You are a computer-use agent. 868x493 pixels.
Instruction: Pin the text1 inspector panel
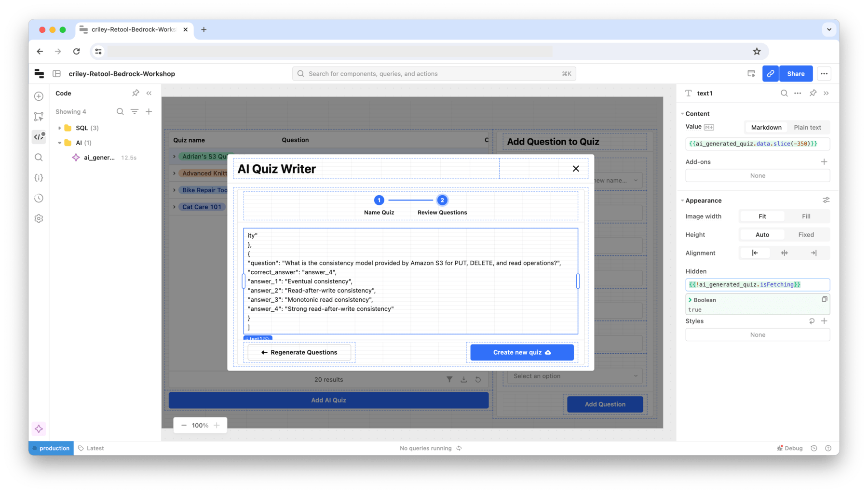[x=813, y=93]
